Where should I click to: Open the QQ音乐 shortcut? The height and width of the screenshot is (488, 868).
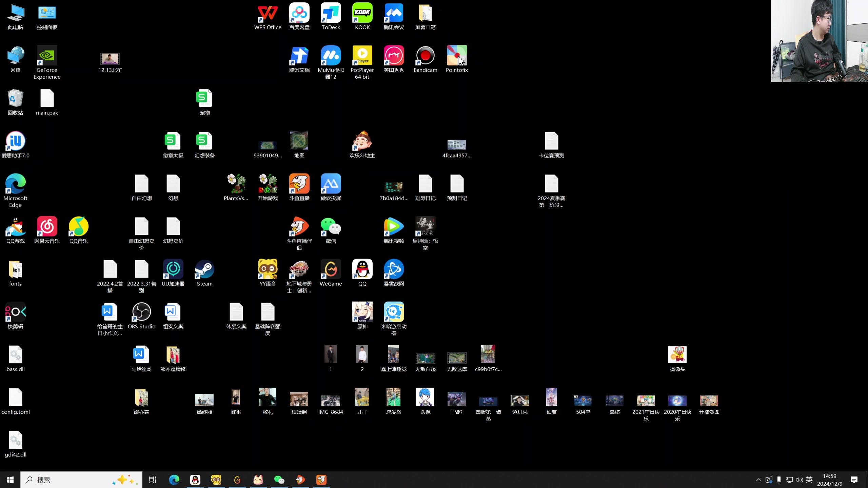78,230
